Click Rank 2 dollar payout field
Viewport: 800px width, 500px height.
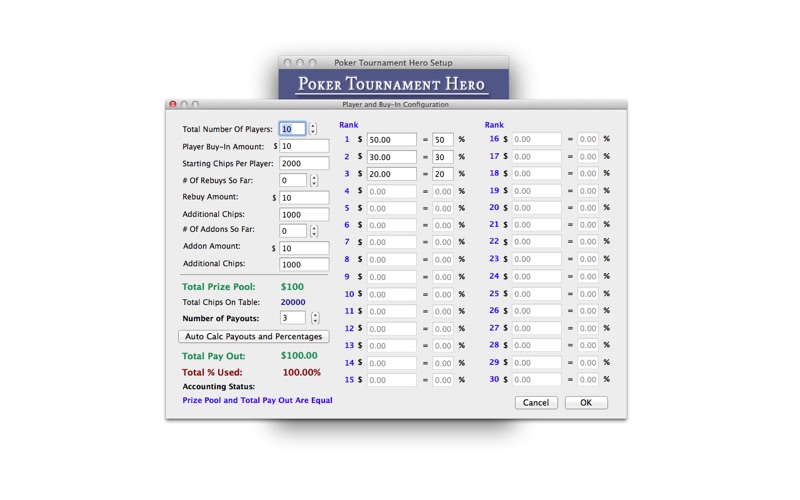392,157
